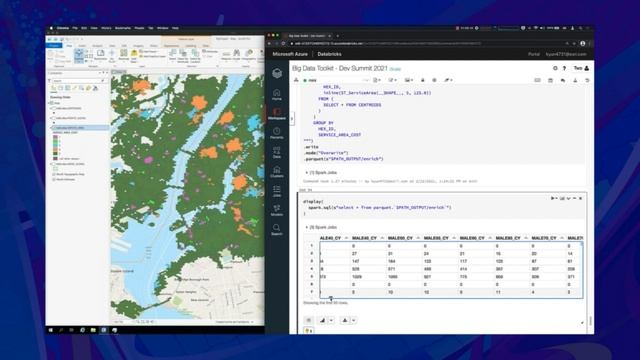Open Jobs in Databricks sidebar
This screenshot has height=360, width=640.
tap(277, 191)
